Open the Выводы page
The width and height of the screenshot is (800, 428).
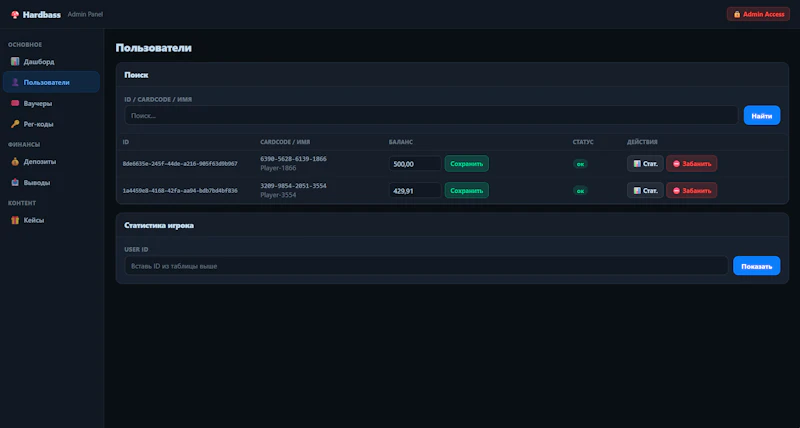click(x=51, y=182)
